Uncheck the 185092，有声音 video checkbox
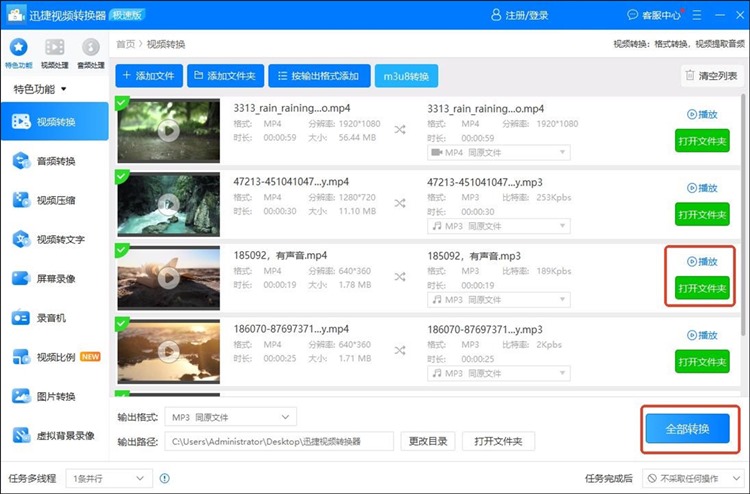 point(122,249)
